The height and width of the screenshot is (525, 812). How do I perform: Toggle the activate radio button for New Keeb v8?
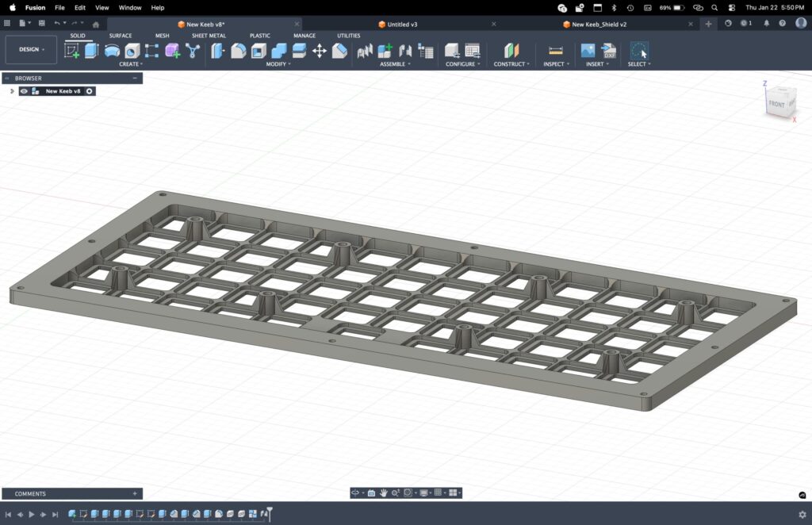pyautogui.click(x=90, y=91)
